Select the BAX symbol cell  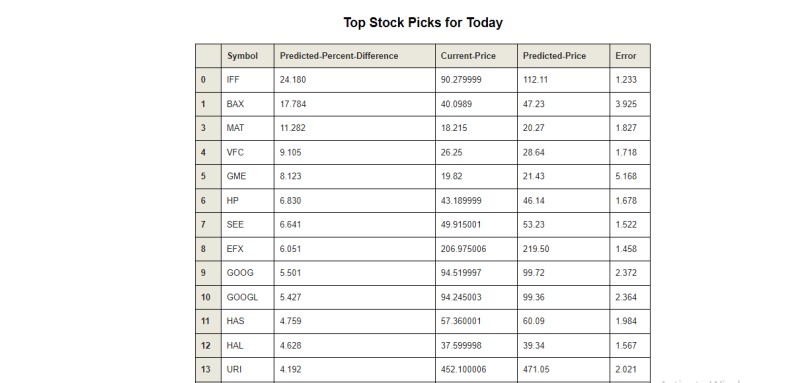[247, 104]
